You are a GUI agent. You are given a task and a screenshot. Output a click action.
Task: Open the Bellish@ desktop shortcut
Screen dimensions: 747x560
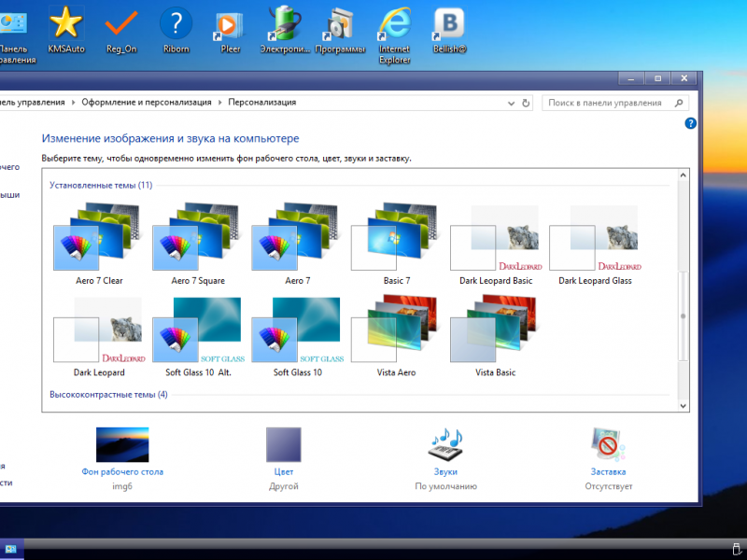449,26
